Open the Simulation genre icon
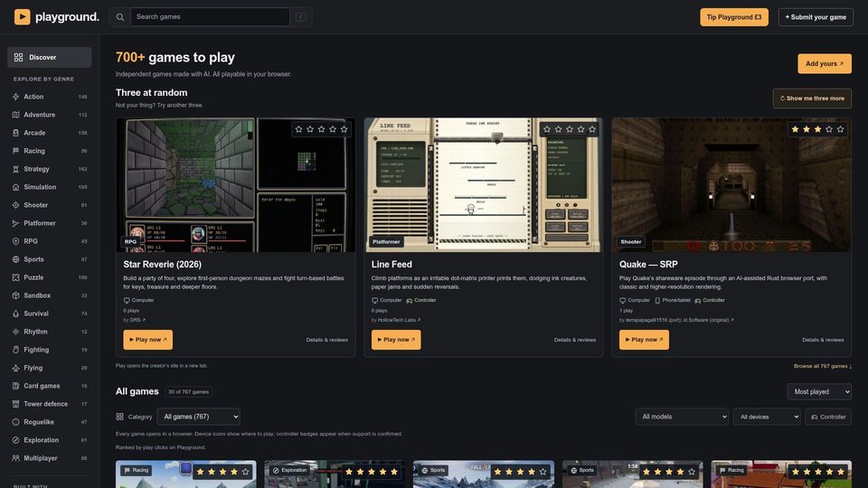Image resolution: width=868 pixels, height=488 pixels. click(15, 187)
